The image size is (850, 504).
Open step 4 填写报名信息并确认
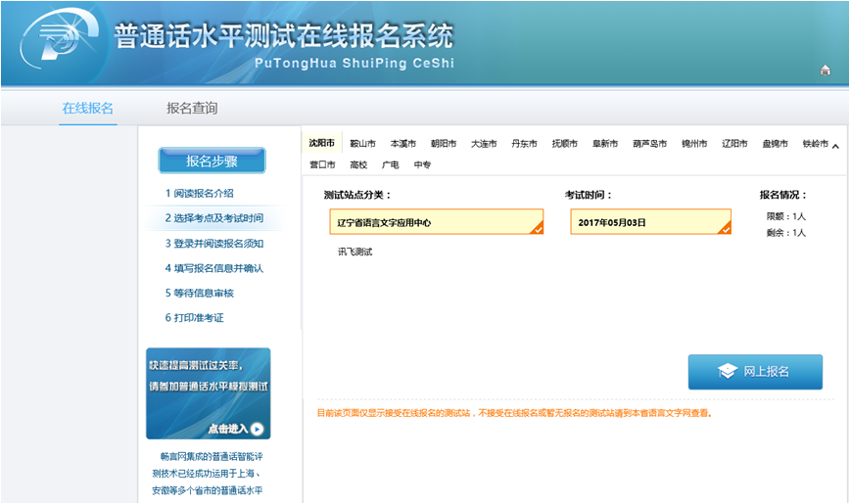point(214,268)
